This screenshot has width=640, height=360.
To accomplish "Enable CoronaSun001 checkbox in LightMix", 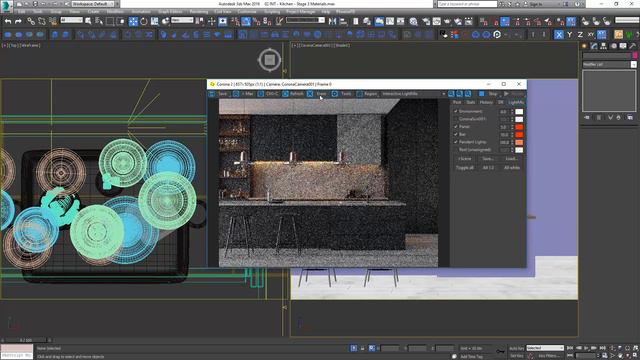I will point(456,119).
